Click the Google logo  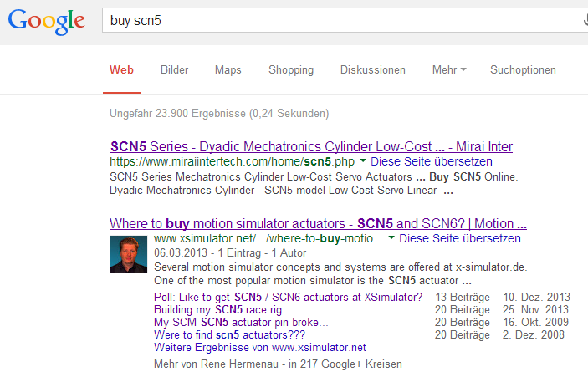[47, 22]
